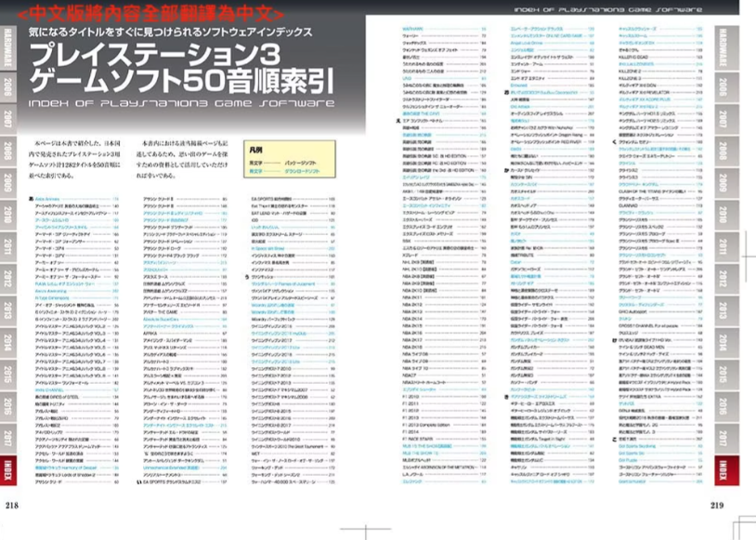Viewport: 756px width, 540px height.
Task: Click cyan index entry Angel Love Online
Action: point(527,43)
